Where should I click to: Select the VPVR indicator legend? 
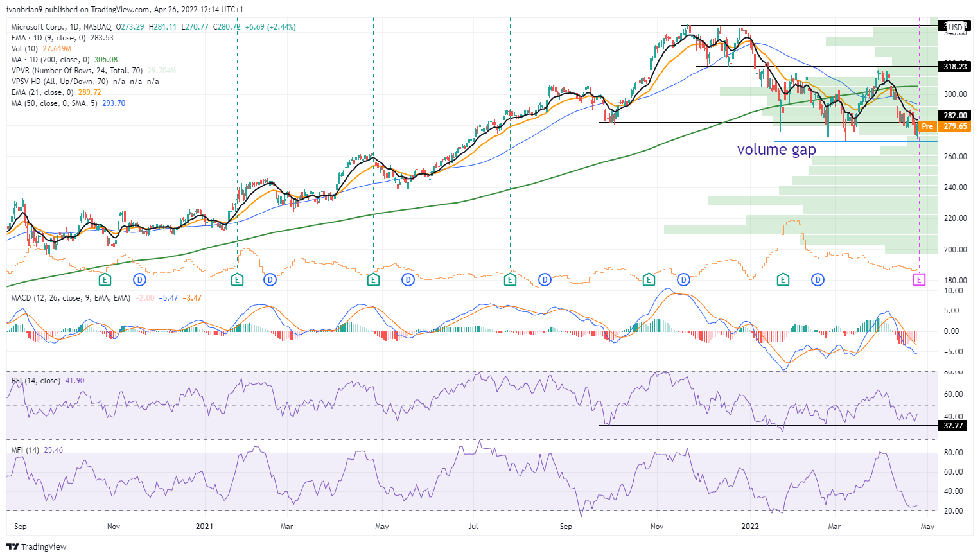[x=94, y=71]
